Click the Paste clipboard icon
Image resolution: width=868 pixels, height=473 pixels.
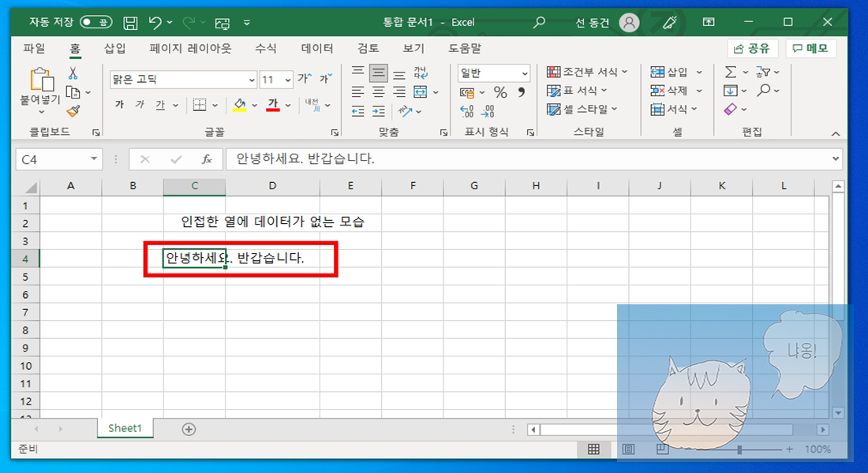tap(42, 80)
